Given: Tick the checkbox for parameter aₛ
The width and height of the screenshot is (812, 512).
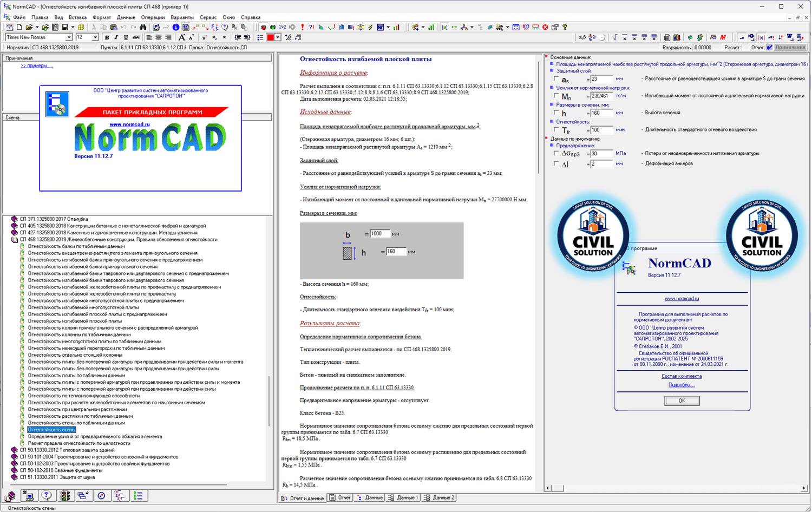Looking at the screenshot, I should (x=556, y=79).
